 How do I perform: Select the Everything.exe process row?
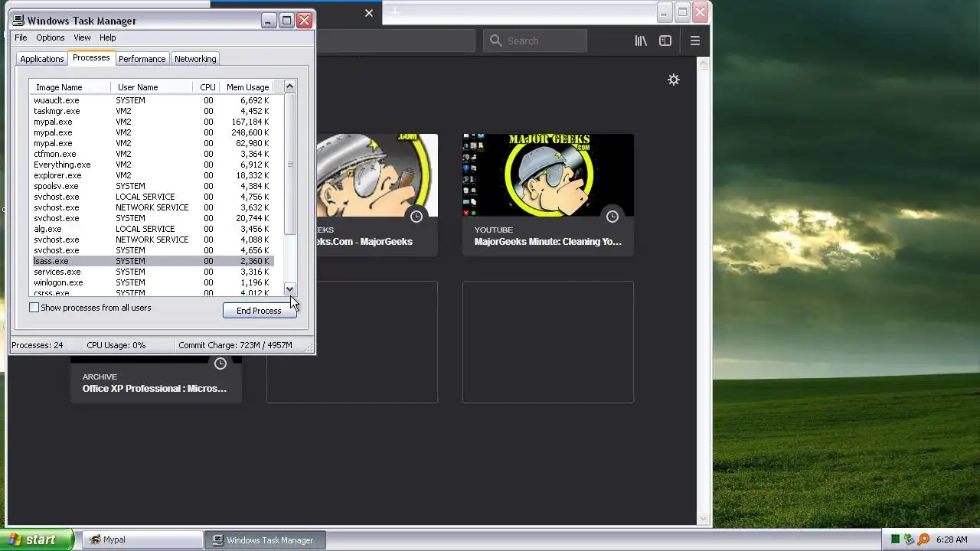point(152,165)
